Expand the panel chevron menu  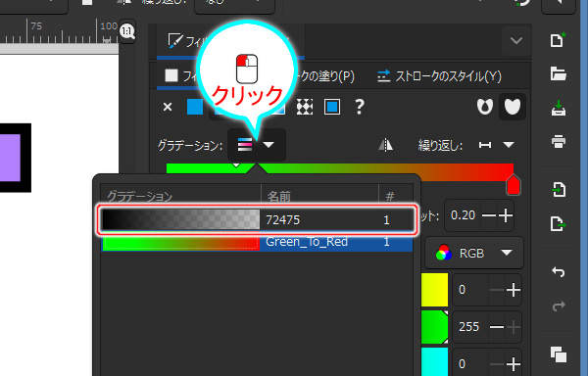[516, 40]
